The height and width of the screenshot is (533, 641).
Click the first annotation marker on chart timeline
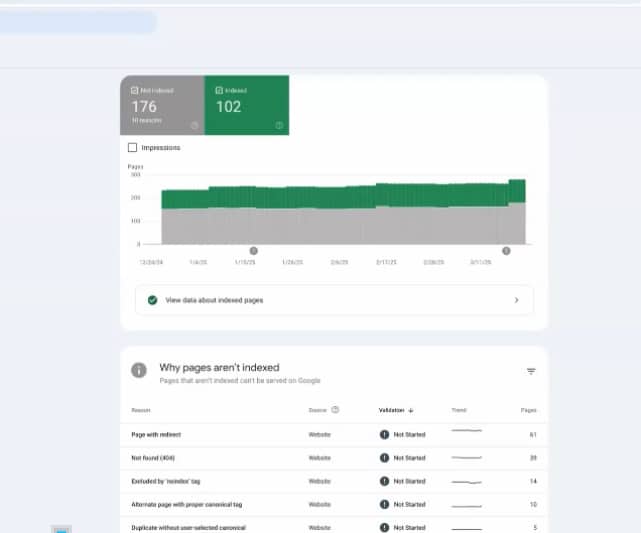(x=253, y=251)
